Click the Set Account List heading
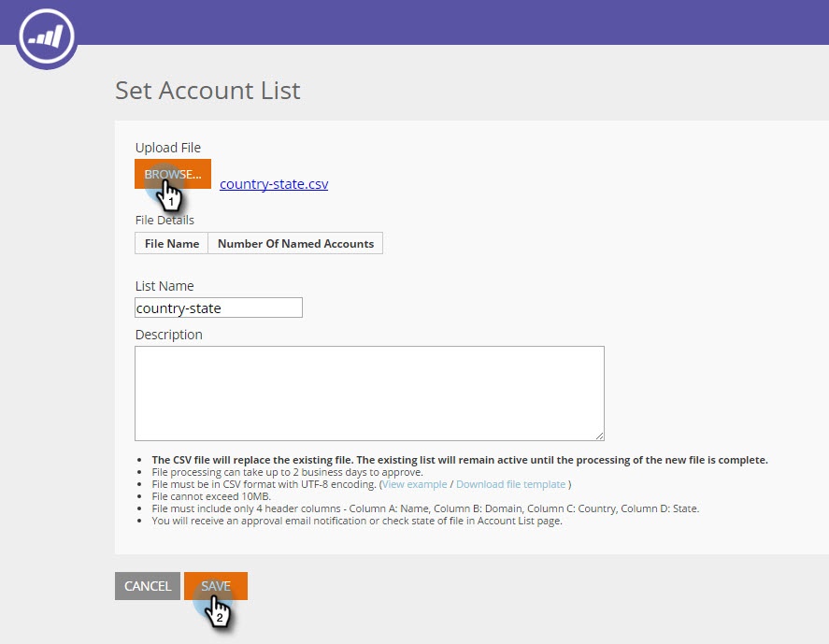 [207, 91]
